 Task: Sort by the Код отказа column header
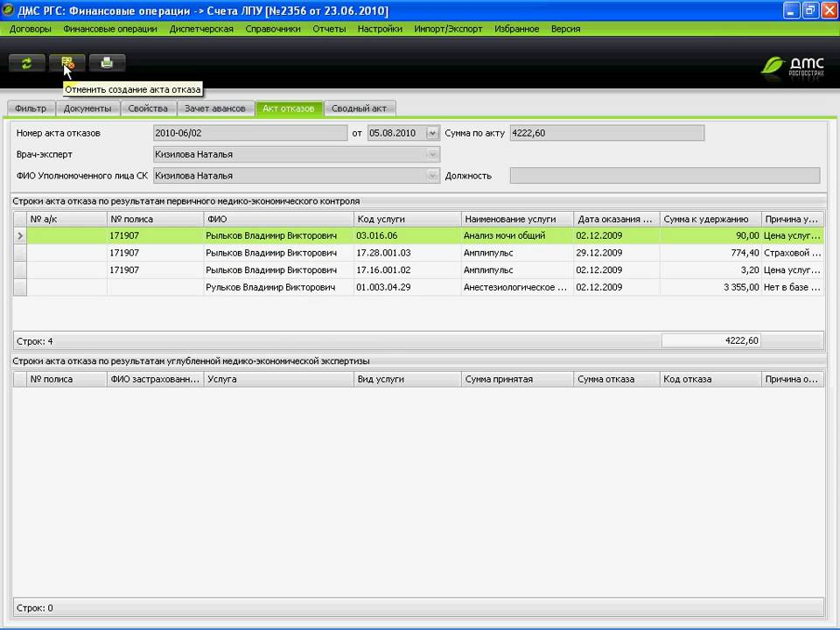tap(710, 379)
